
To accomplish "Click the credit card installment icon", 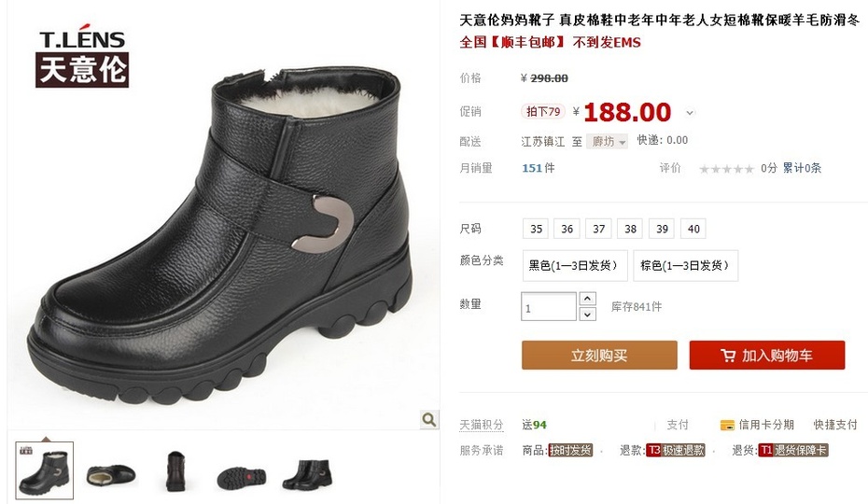I will click(x=727, y=426).
